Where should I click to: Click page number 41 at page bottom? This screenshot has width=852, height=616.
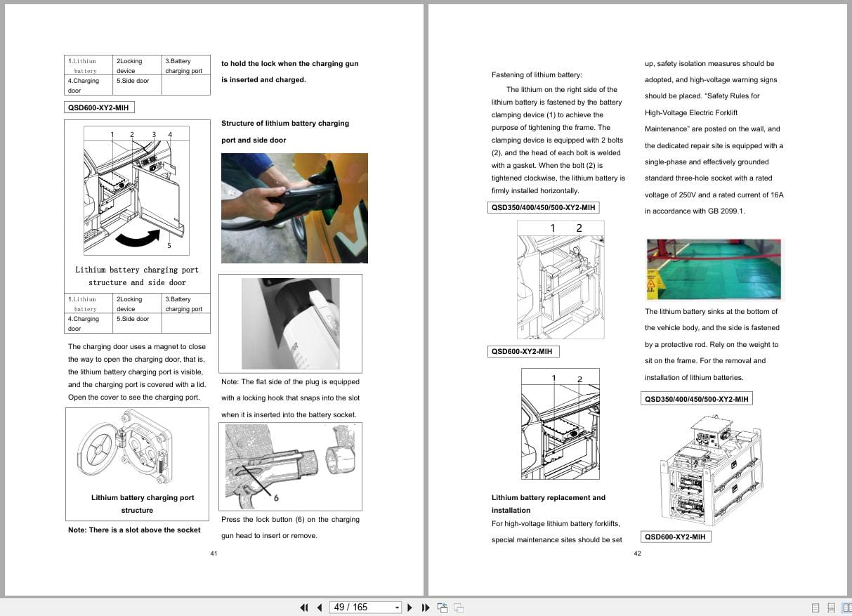pos(214,553)
